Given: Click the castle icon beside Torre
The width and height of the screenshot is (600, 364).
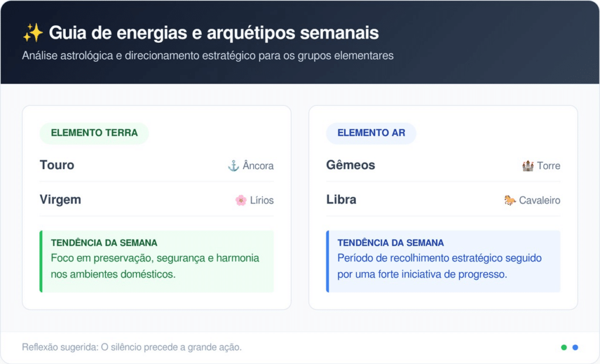Looking at the screenshot, I should coord(528,166).
